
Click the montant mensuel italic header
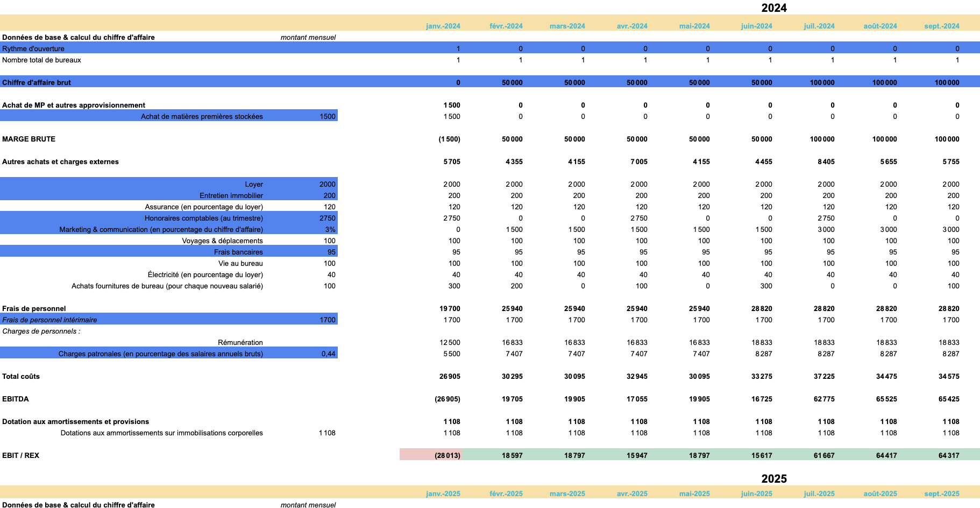[308, 38]
